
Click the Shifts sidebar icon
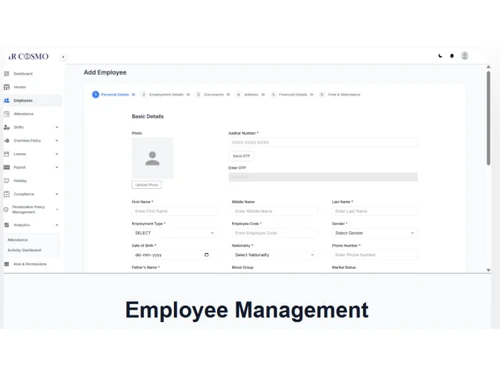pyautogui.click(x=7, y=127)
